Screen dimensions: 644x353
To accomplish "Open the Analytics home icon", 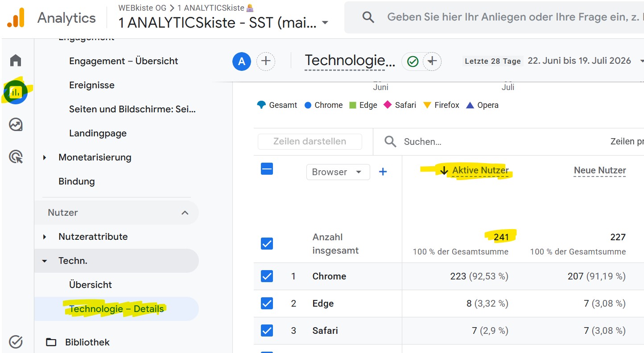I will pyautogui.click(x=16, y=60).
